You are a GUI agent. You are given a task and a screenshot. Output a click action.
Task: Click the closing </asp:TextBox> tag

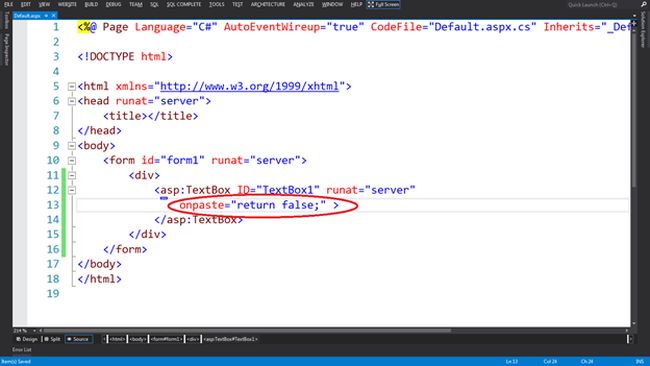tap(199, 220)
